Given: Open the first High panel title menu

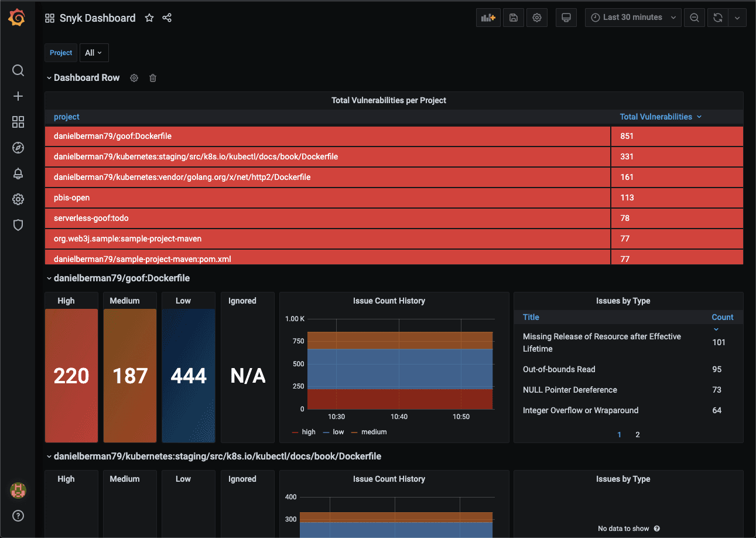Looking at the screenshot, I should coord(66,301).
